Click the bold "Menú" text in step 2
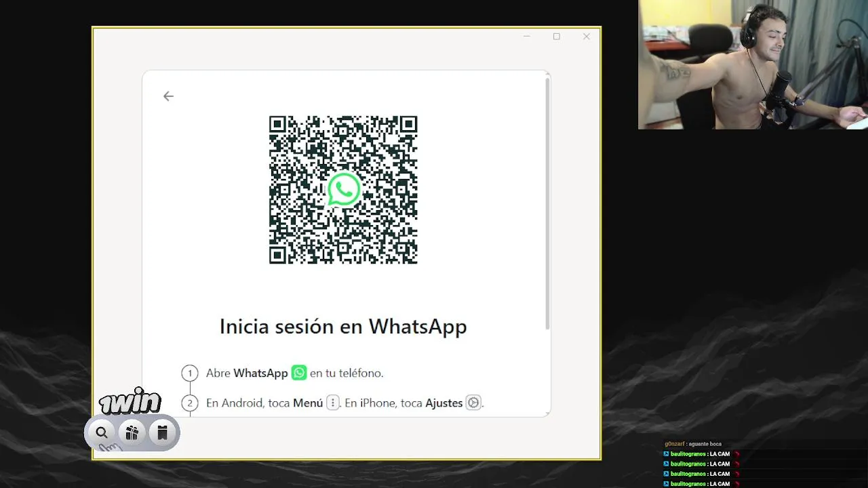This screenshot has height=488, width=868. 308,403
